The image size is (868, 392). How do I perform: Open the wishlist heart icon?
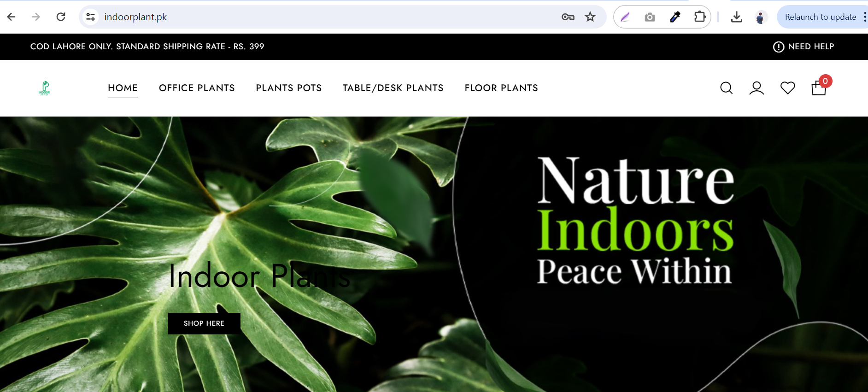pos(787,88)
